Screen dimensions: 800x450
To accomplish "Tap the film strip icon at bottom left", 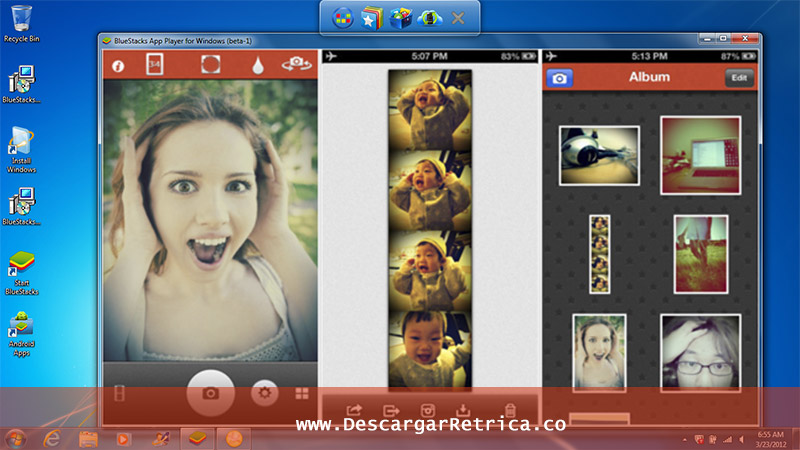I will click(119, 393).
